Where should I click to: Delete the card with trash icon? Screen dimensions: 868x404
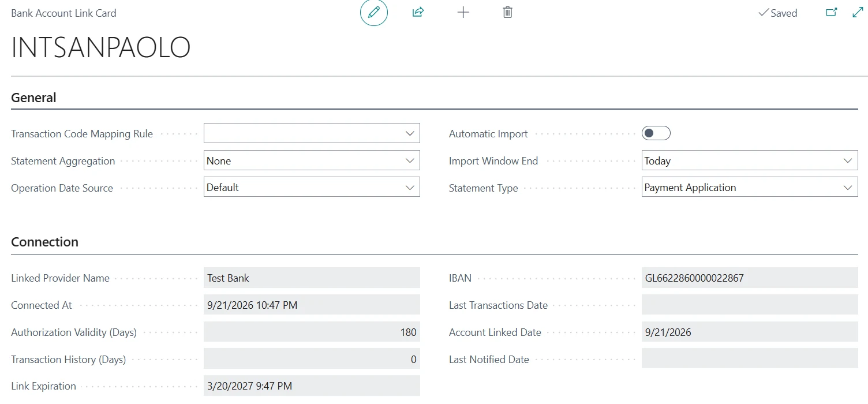pyautogui.click(x=507, y=12)
